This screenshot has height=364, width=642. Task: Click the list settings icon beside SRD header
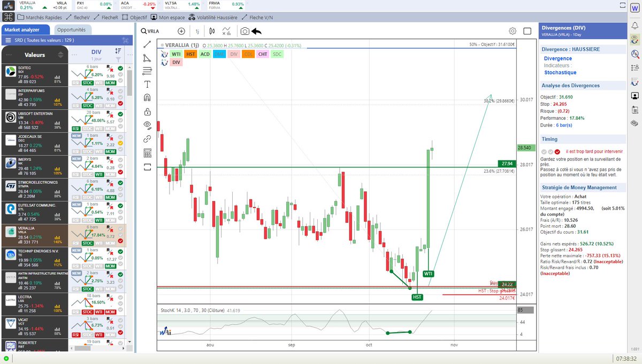125,40
